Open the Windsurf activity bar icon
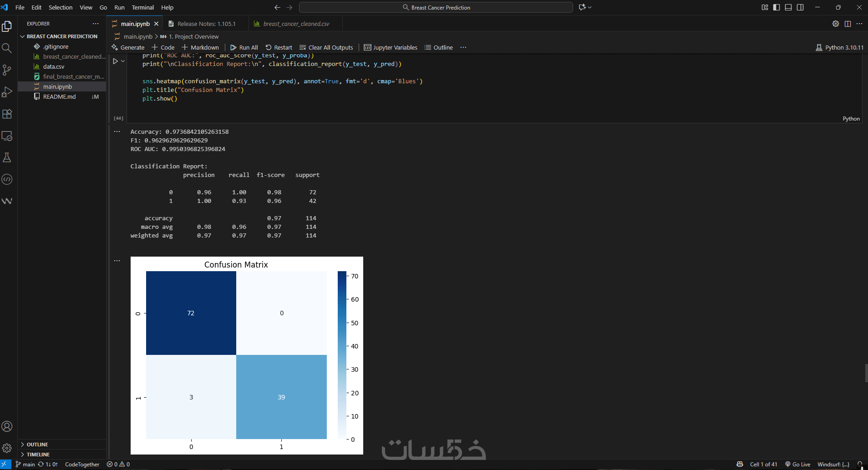The image size is (868, 470). pyautogui.click(x=7, y=201)
